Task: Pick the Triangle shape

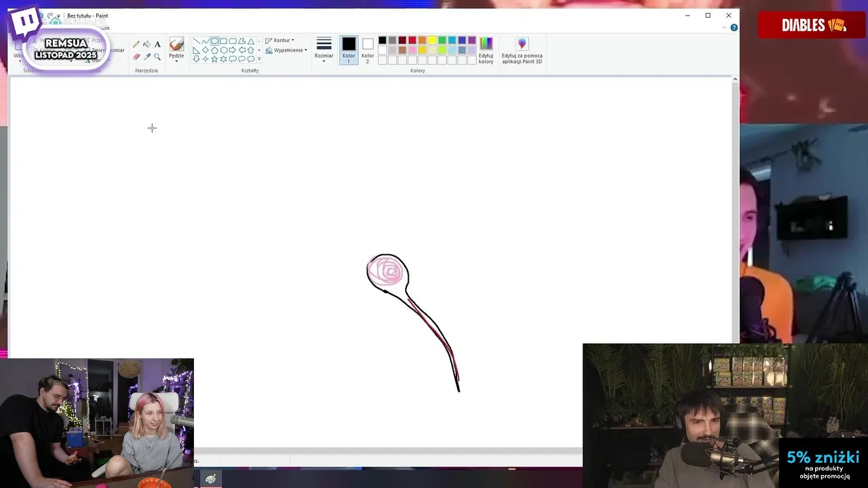Action: (251, 41)
